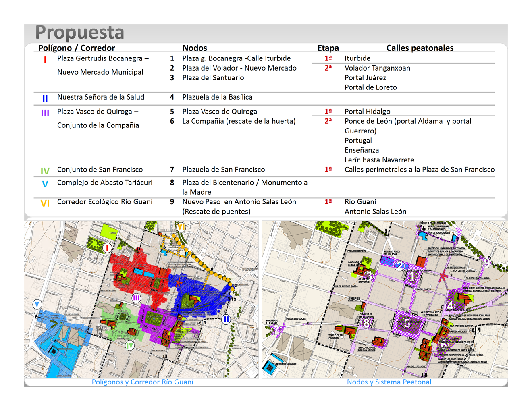
Task: Click the yellow roman numeral VI in the table
Action: point(45,203)
